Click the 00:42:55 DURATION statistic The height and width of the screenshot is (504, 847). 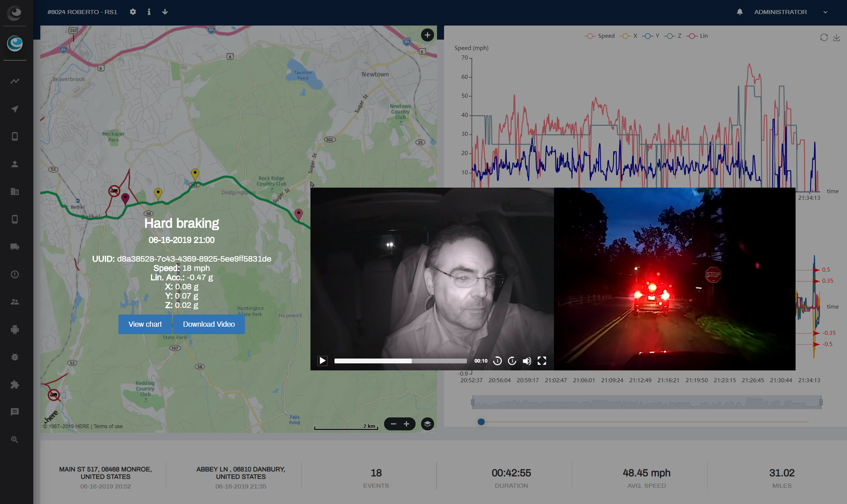tap(511, 478)
